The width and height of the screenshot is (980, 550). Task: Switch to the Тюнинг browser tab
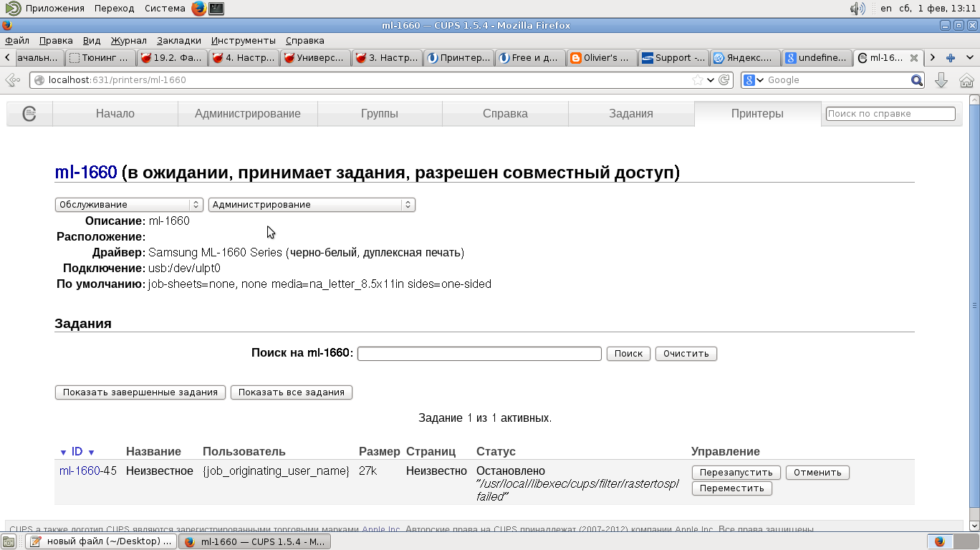100,58
